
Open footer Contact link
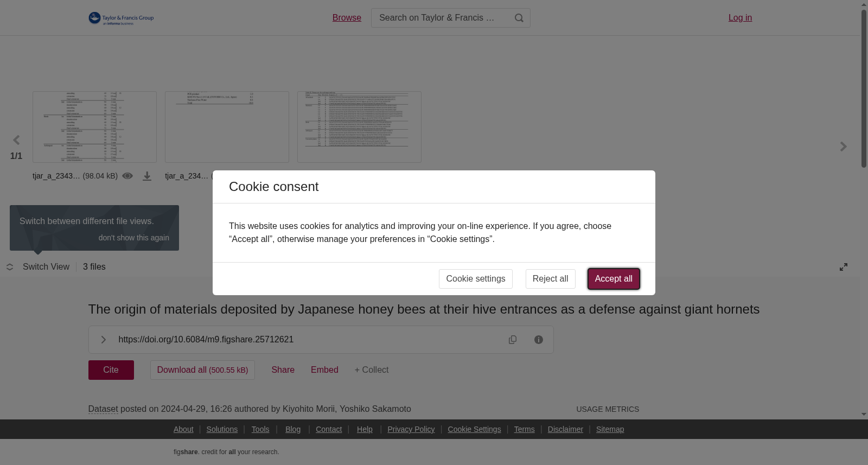(329, 429)
